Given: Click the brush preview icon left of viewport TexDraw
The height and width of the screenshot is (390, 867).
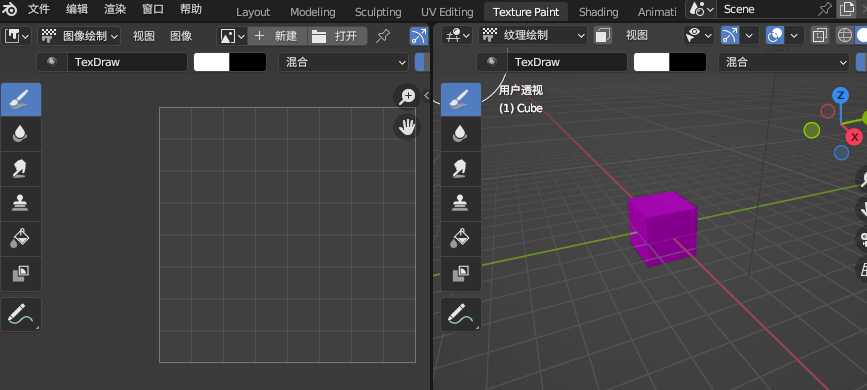Looking at the screenshot, I should click(x=492, y=62).
